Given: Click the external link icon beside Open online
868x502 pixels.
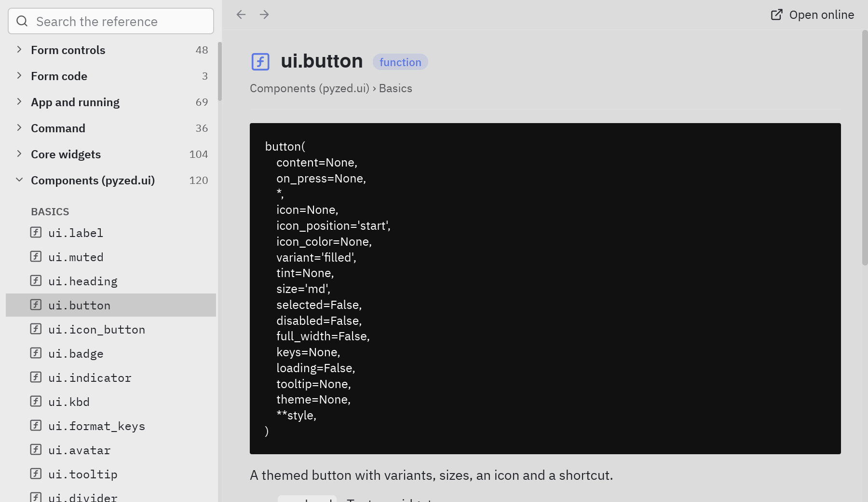Looking at the screenshot, I should coord(777,14).
